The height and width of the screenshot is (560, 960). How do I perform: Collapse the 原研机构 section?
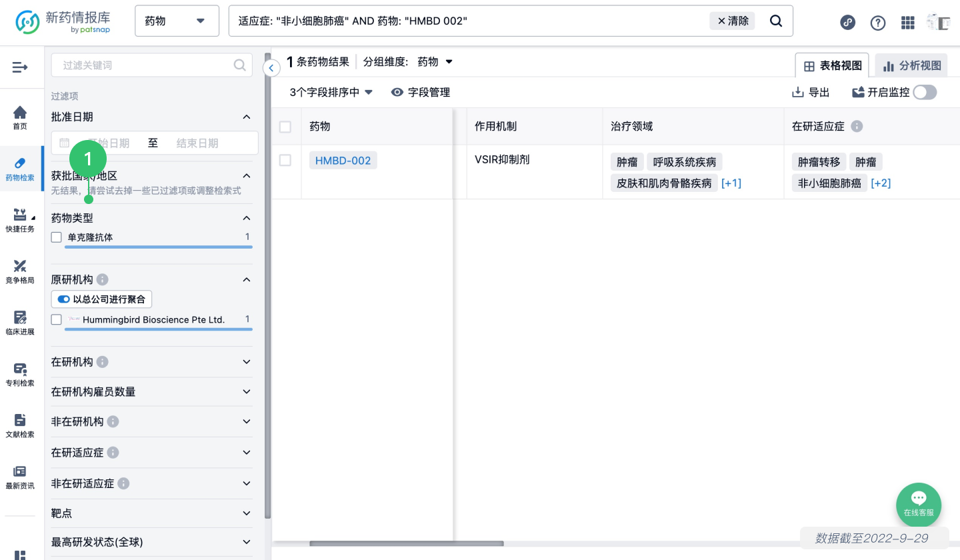(x=247, y=279)
